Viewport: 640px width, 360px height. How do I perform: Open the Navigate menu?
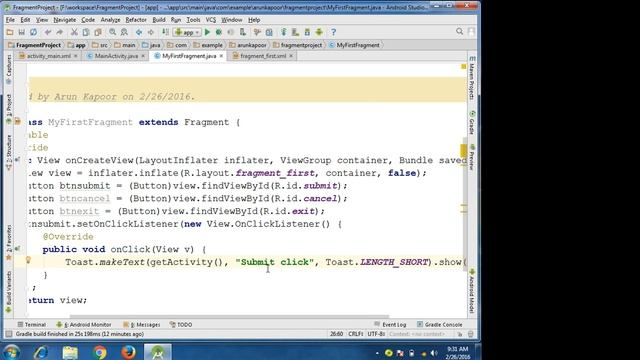click(x=64, y=20)
